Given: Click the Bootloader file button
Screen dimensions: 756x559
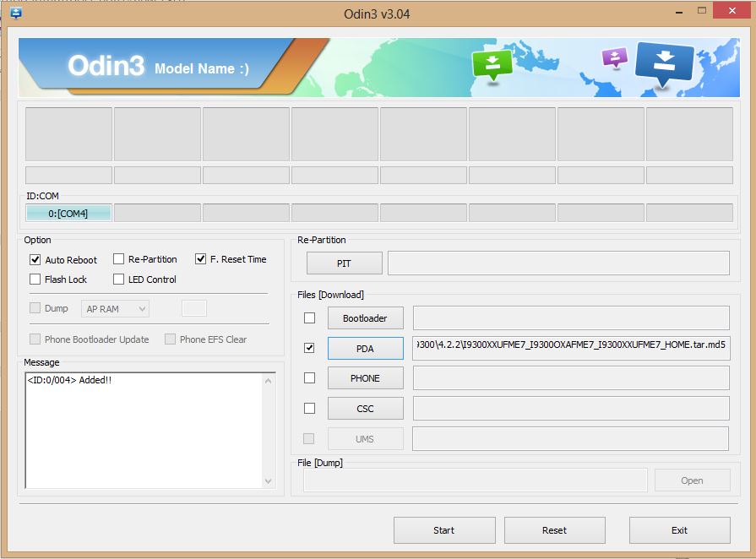Looking at the screenshot, I should 366,318.
